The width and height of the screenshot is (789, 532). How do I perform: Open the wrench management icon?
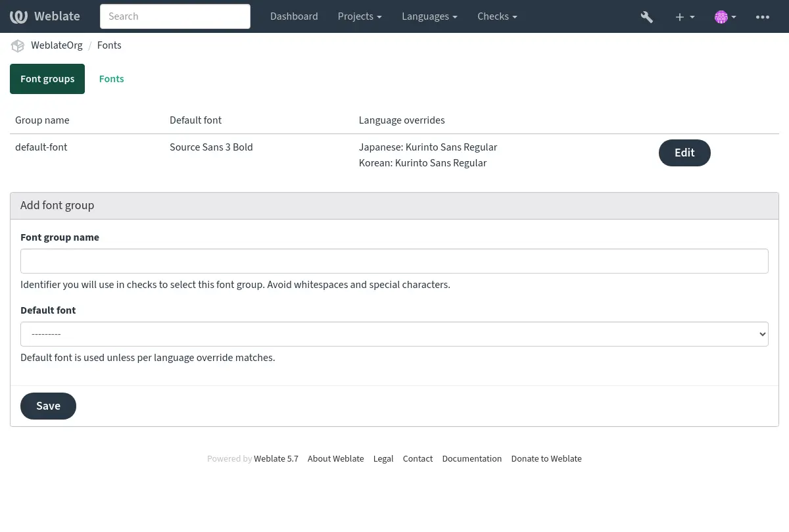point(646,16)
